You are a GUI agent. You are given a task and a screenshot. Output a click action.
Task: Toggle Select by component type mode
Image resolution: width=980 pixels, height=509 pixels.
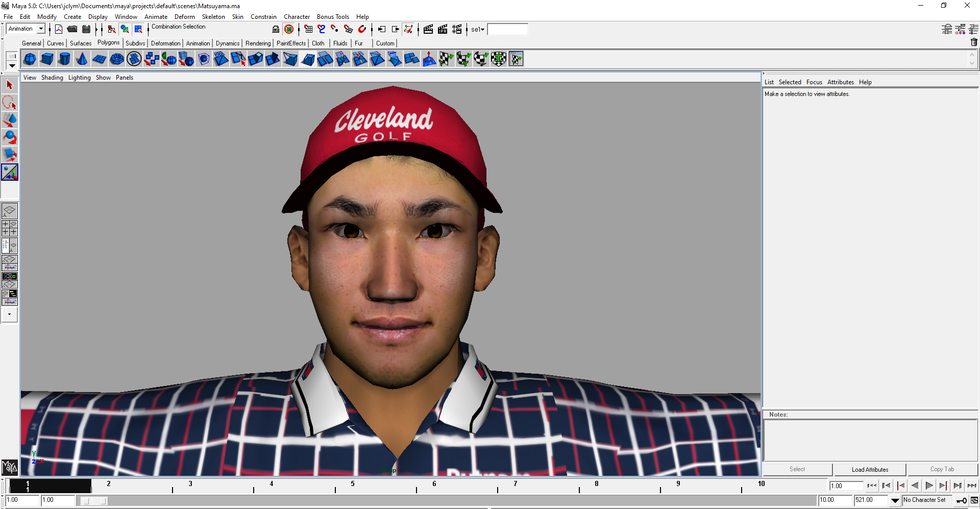point(138,29)
